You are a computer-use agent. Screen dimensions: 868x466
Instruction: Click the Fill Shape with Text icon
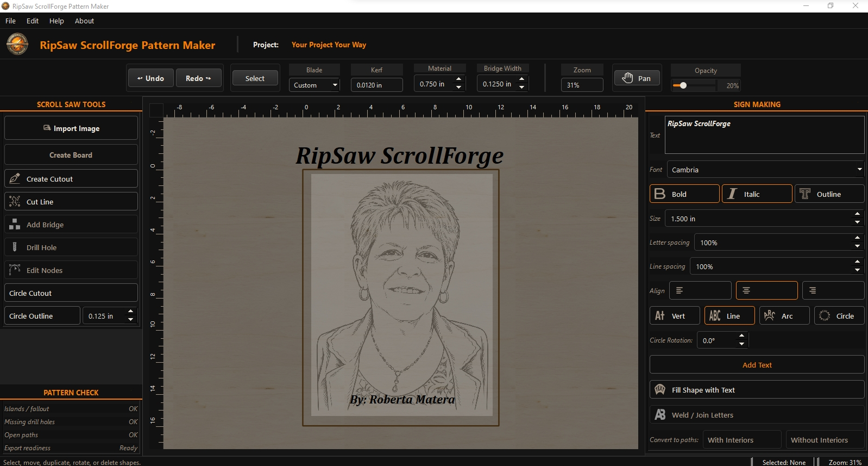tap(660, 389)
